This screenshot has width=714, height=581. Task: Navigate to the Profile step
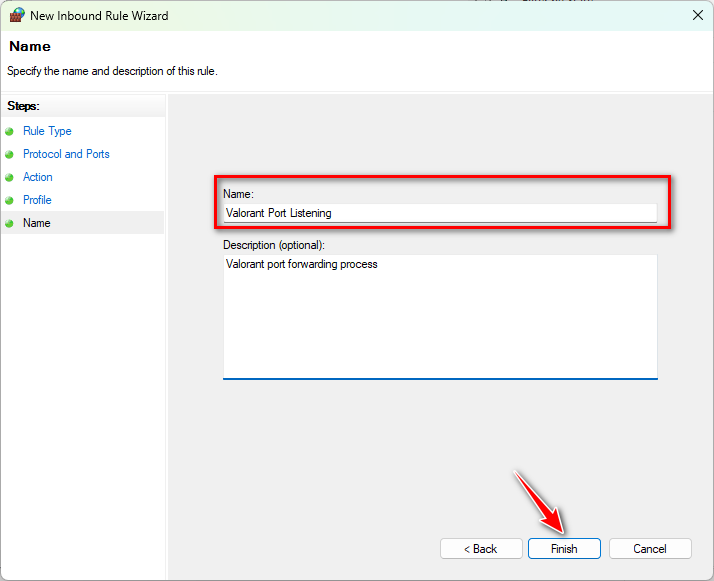[x=37, y=200]
